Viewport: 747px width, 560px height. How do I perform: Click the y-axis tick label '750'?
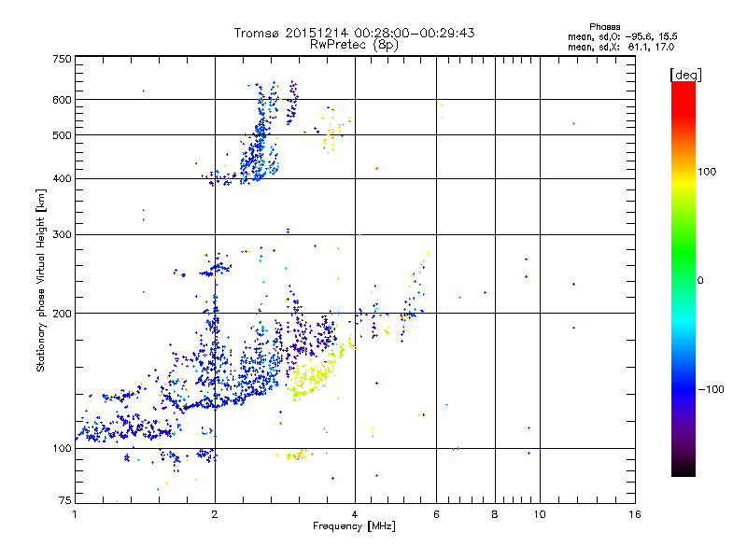pyautogui.click(x=62, y=59)
